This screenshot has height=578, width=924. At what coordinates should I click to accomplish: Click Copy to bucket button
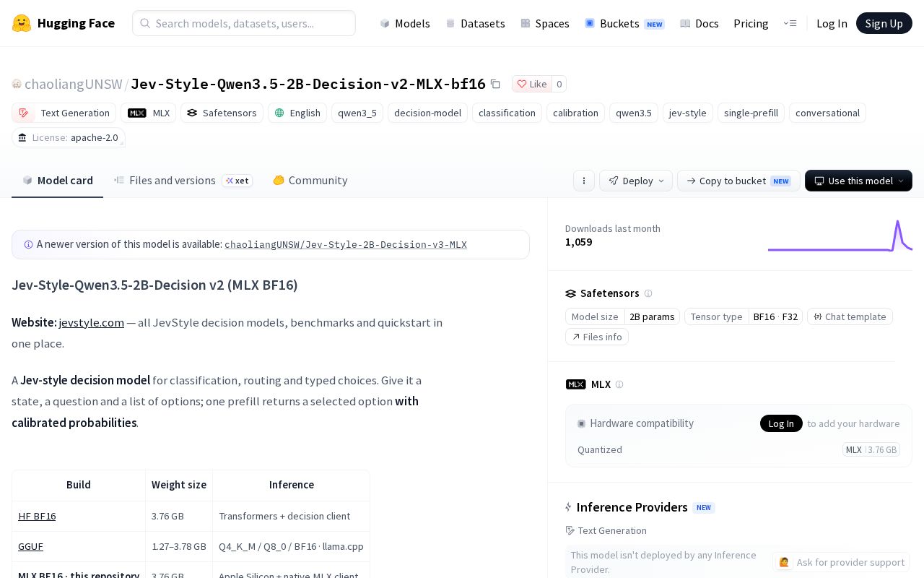pyautogui.click(x=738, y=181)
